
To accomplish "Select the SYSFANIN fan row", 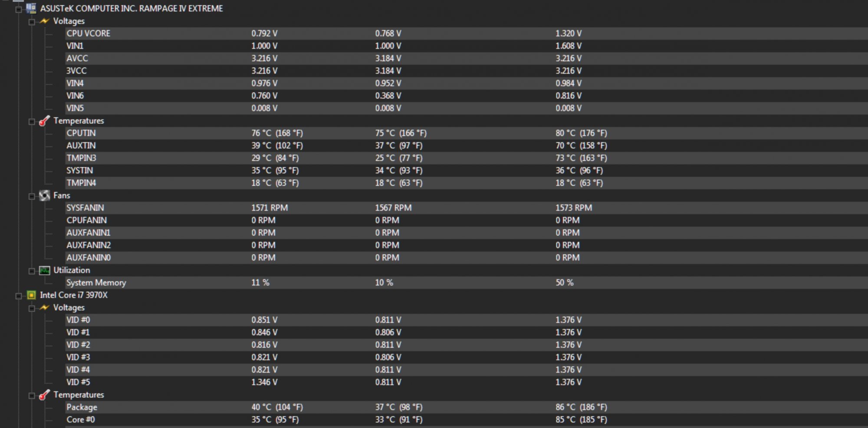I will coord(85,208).
